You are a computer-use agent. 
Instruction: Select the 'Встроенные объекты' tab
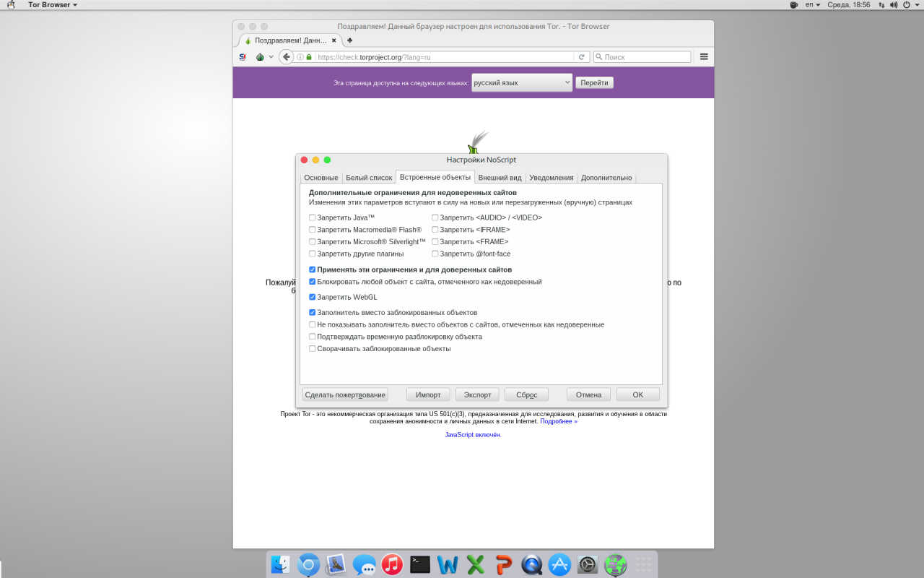[435, 177]
